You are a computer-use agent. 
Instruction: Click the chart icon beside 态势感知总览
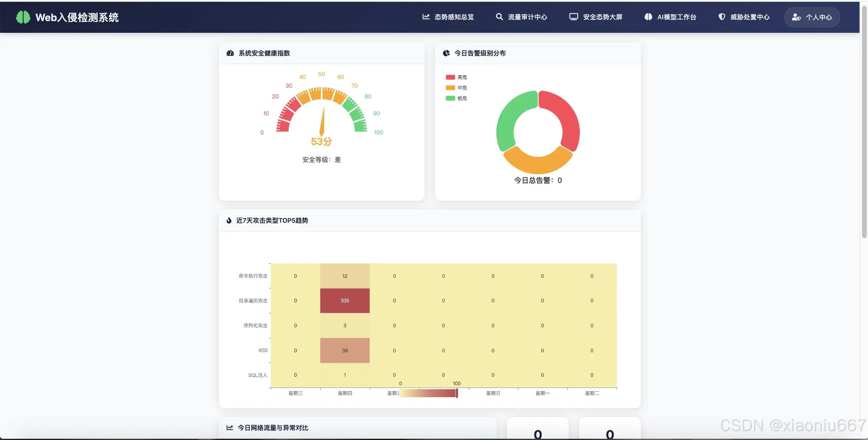click(426, 17)
